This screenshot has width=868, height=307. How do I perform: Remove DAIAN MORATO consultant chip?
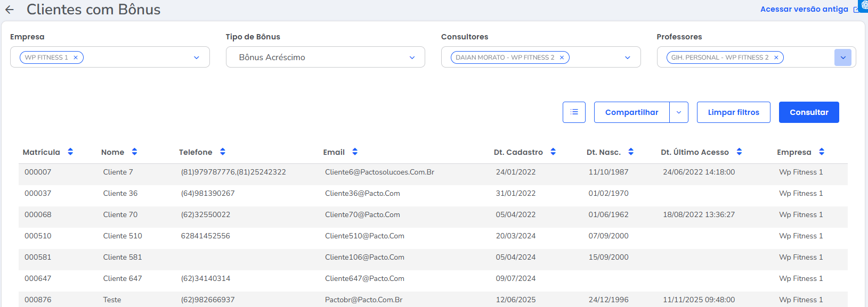click(x=562, y=57)
